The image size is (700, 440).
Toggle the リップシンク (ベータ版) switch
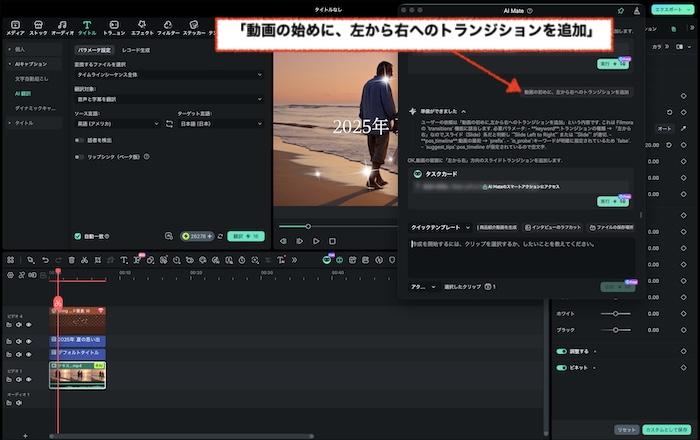coord(79,157)
